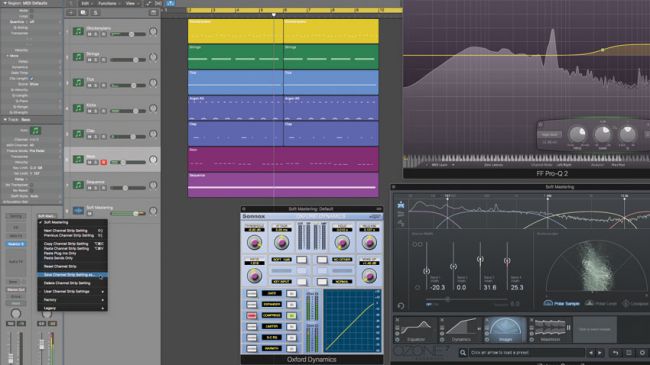Collapse the Region MIDI Defaults disclosure triangle
The height and width of the screenshot is (365, 650).
(4, 3)
